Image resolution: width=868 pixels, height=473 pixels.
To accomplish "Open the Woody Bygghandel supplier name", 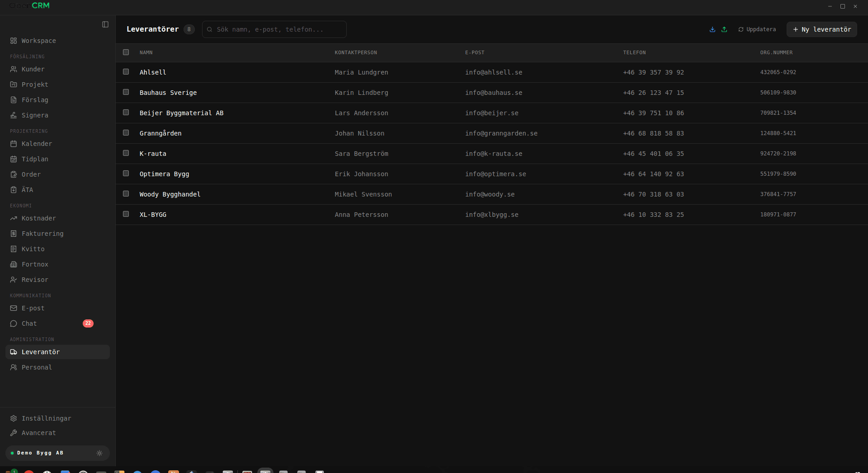I will pyautogui.click(x=170, y=194).
